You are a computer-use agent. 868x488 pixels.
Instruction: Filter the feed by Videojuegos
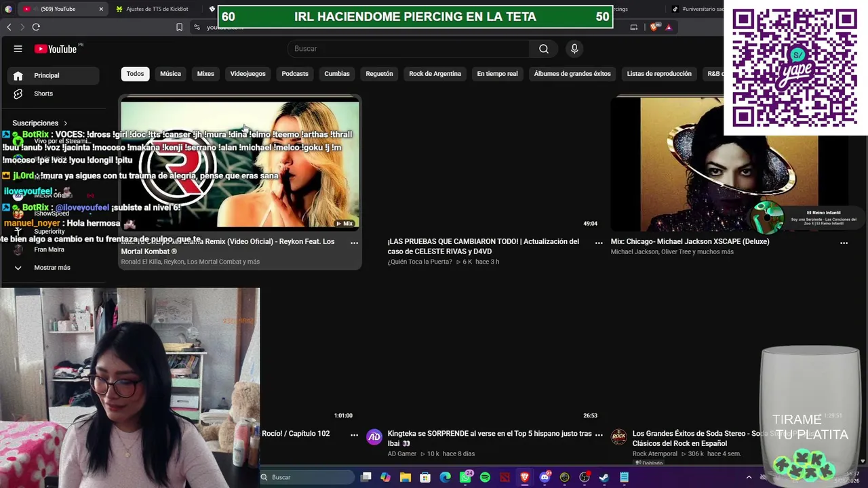coord(248,74)
